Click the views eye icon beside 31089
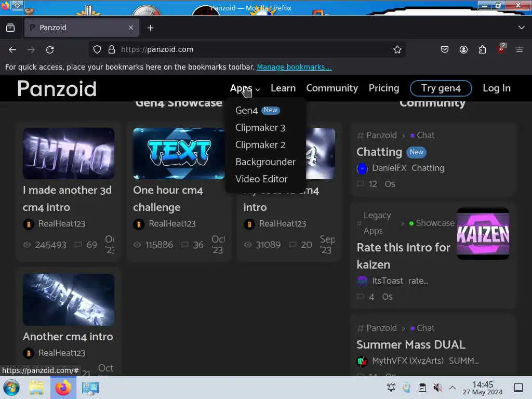 pos(248,245)
